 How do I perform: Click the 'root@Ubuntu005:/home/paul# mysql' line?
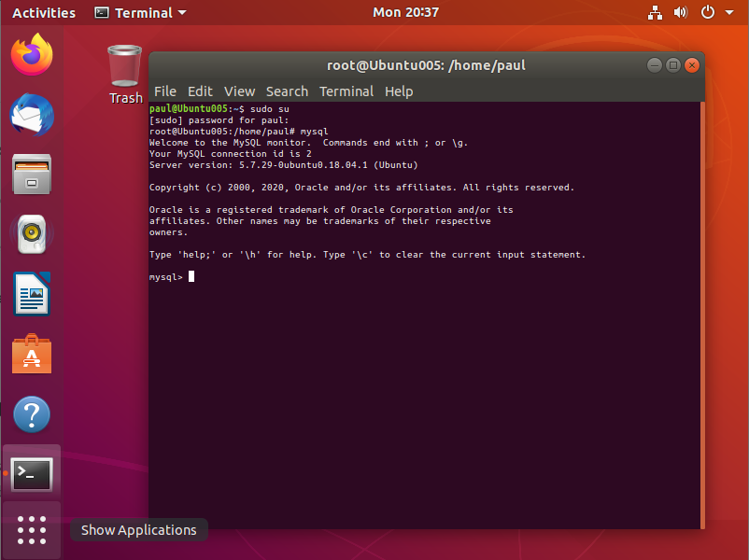pyautogui.click(x=238, y=132)
